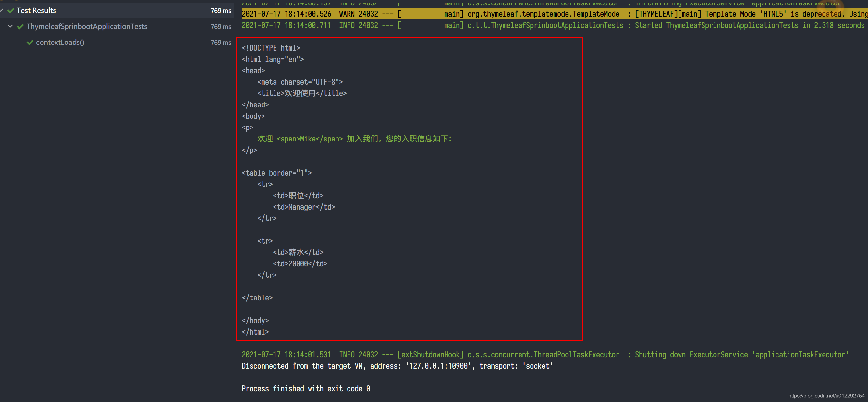Click the '<span>Mike</span>' welcome line

(x=354, y=139)
